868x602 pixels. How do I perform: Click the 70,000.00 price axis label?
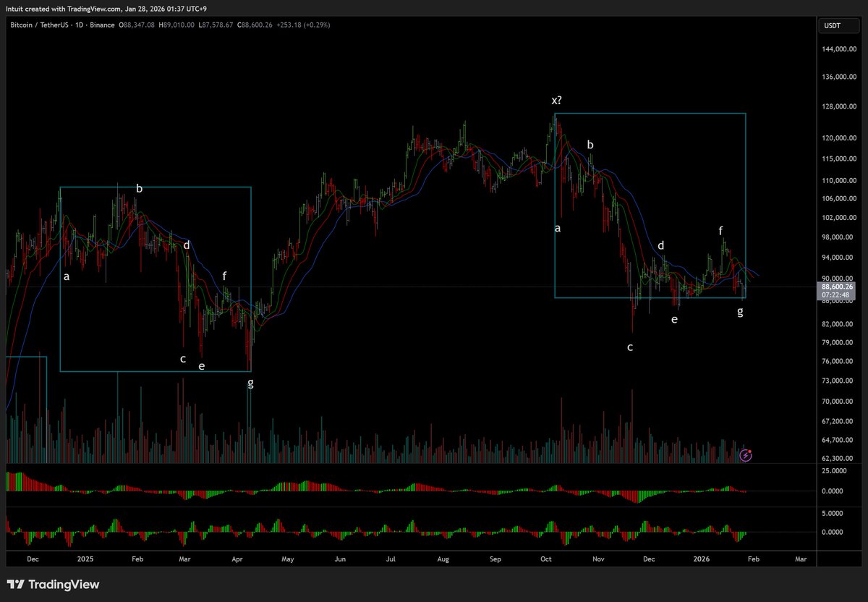[839, 402]
